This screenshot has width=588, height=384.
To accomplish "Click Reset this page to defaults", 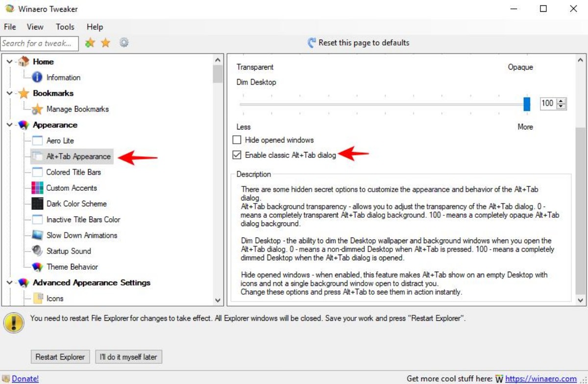I will tap(364, 43).
